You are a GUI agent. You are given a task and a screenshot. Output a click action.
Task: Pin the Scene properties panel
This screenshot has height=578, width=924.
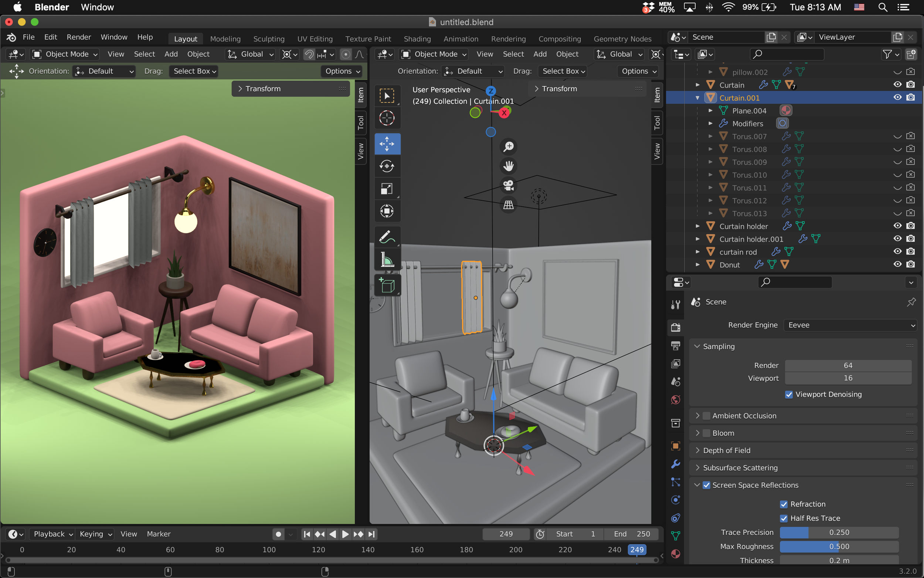[x=911, y=302]
